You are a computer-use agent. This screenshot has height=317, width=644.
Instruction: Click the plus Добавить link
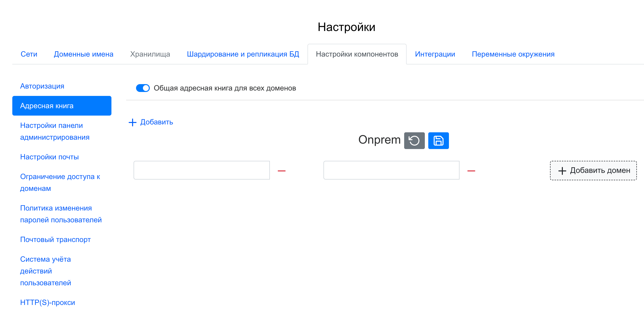pyautogui.click(x=151, y=122)
